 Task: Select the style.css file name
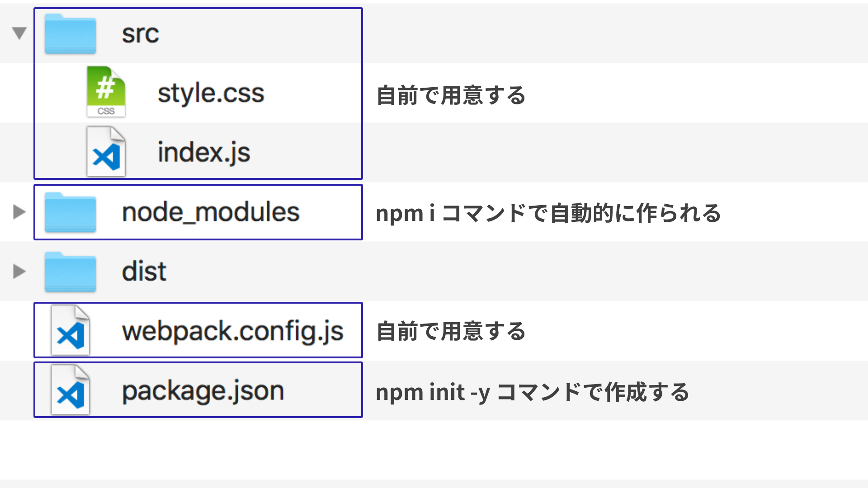click(211, 93)
